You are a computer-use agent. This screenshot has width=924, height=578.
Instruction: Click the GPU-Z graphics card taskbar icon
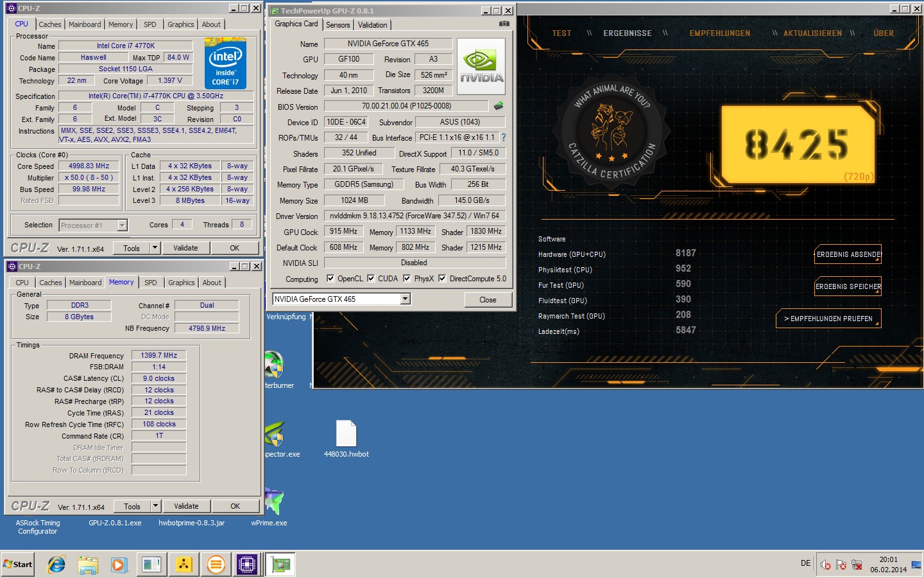(280, 565)
